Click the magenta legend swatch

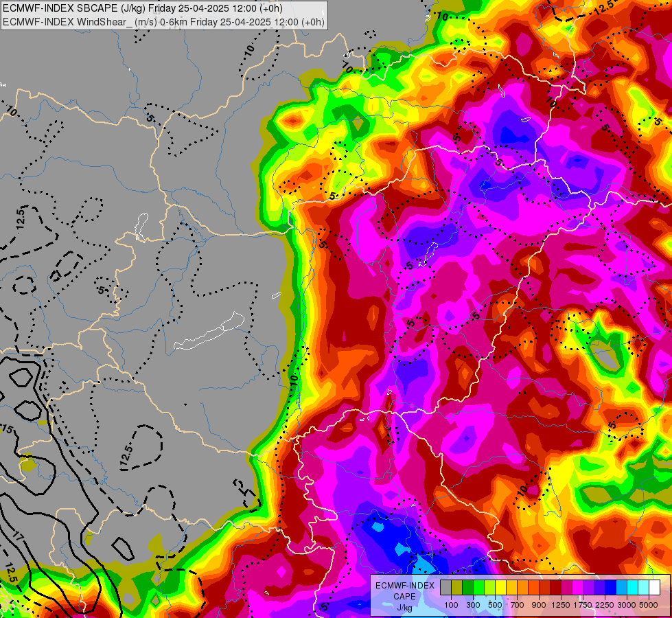pyautogui.click(x=578, y=587)
